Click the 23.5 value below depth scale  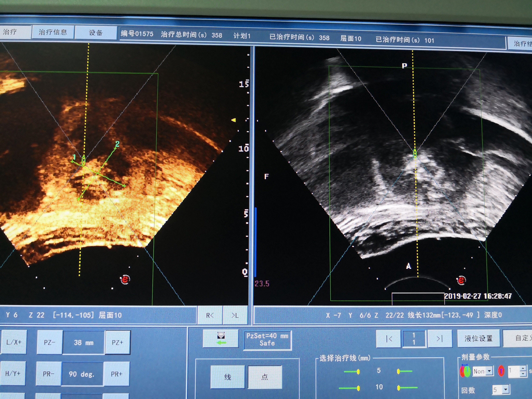click(x=262, y=284)
